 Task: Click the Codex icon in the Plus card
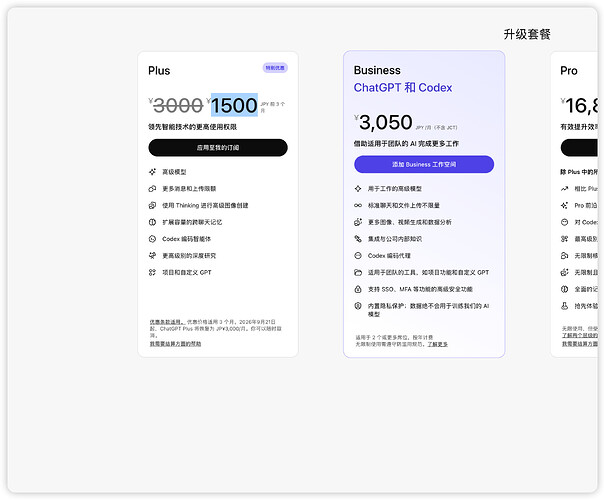pyautogui.click(x=153, y=239)
